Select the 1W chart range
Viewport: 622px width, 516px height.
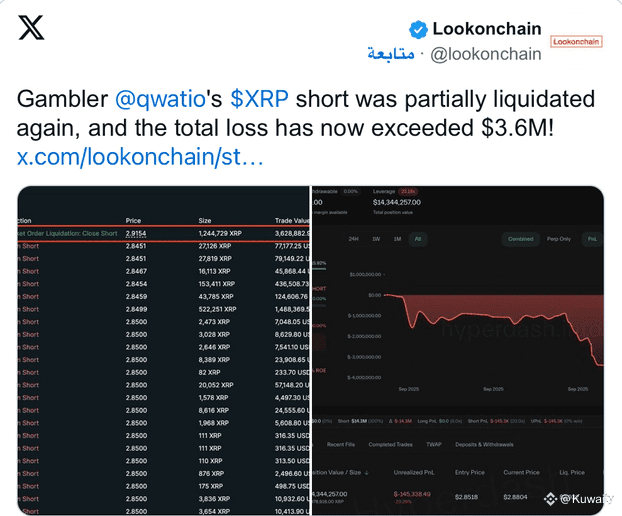point(376,239)
